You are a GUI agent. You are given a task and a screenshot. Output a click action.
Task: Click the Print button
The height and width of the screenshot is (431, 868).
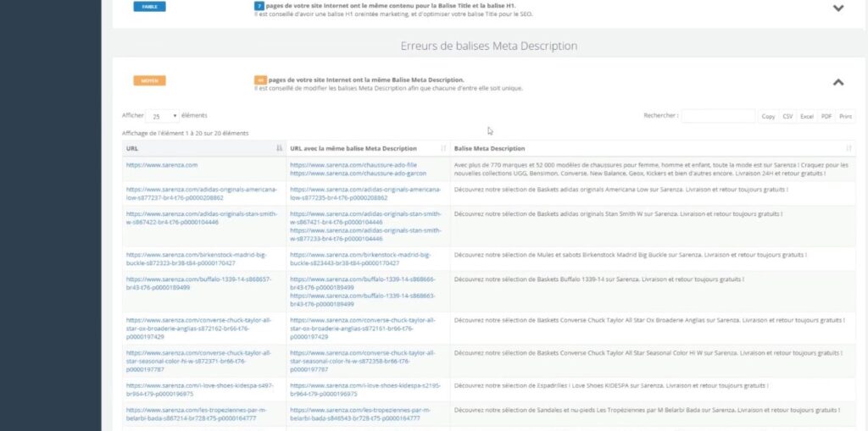pos(845,117)
